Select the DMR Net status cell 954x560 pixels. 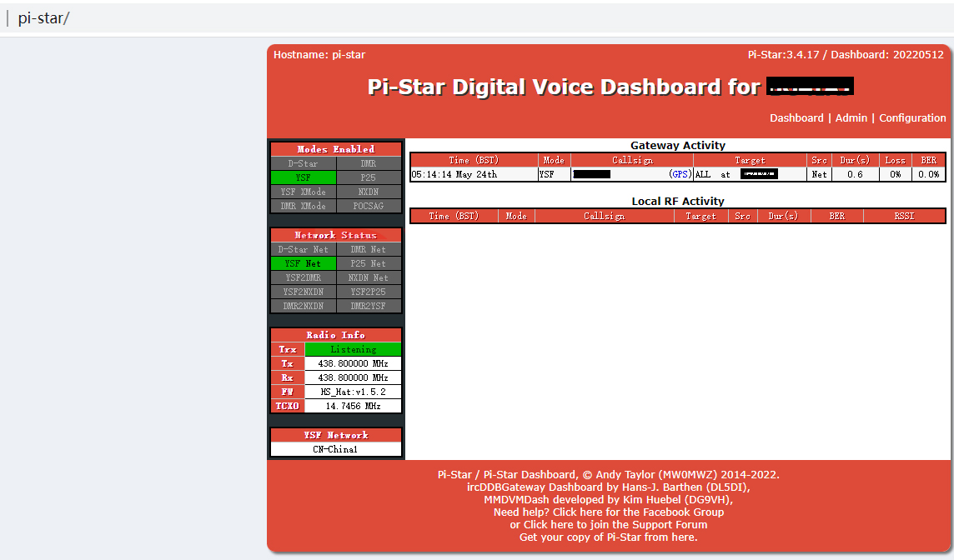coord(369,249)
